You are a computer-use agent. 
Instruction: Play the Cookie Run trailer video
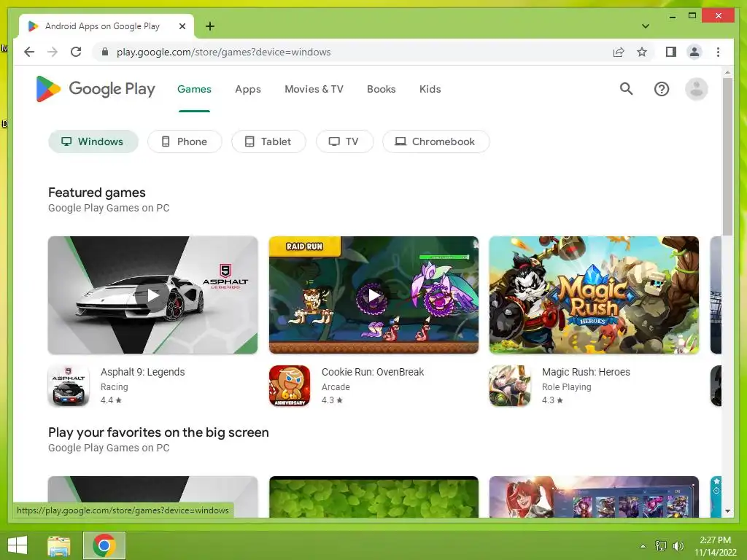[x=374, y=295]
